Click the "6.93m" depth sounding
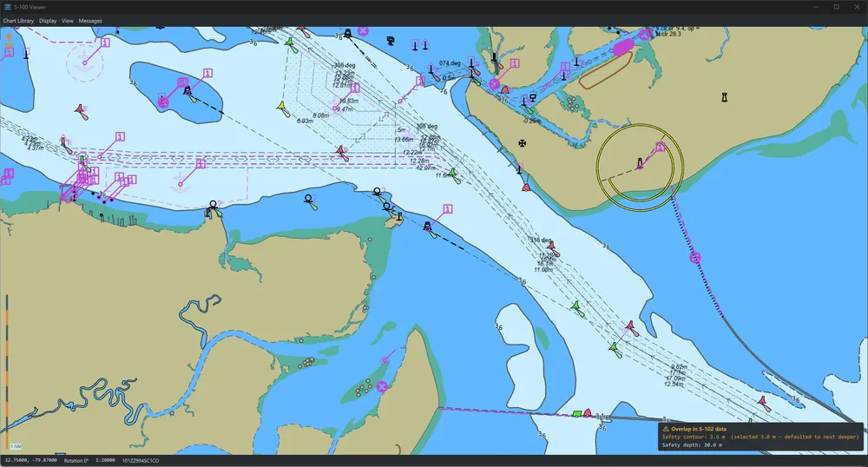868x467 pixels. (x=306, y=121)
